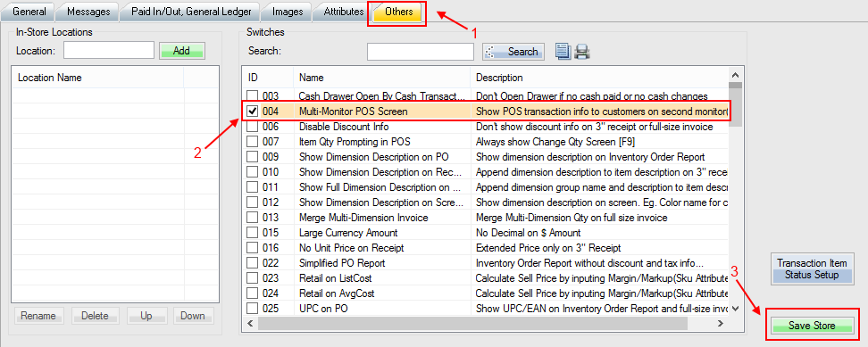Click the Location Name column header
Image resolution: width=868 pixels, height=347 pixels.
coord(98,78)
